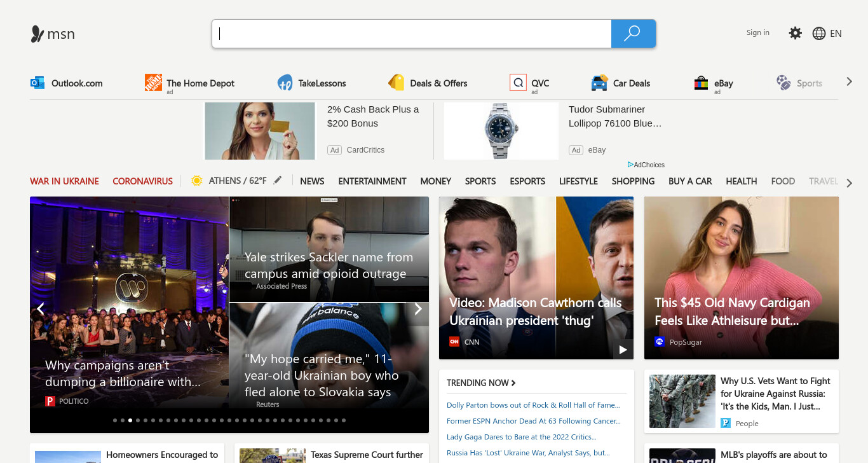Screen dimensions: 868x463
Task: Click the wristwatch ad thumbnail
Action: (501, 131)
